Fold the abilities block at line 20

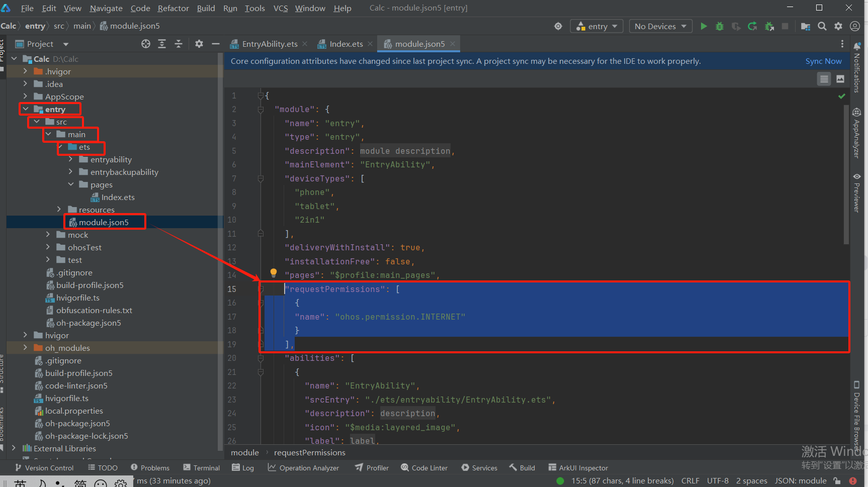(x=261, y=358)
